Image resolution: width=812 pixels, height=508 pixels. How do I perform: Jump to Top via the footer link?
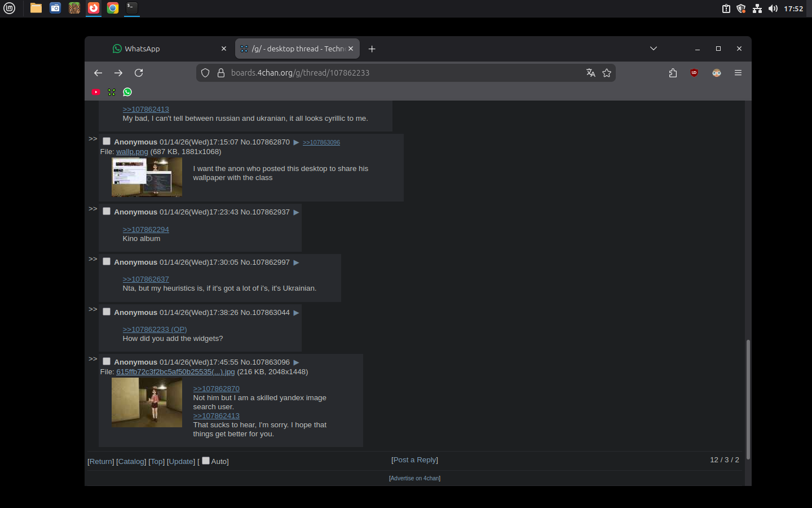click(x=157, y=462)
